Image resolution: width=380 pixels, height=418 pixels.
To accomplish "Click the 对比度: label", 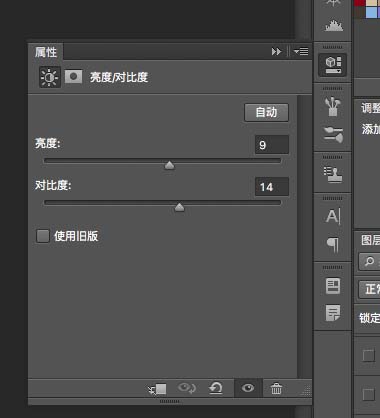I will pyautogui.click(x=53, y=185).
